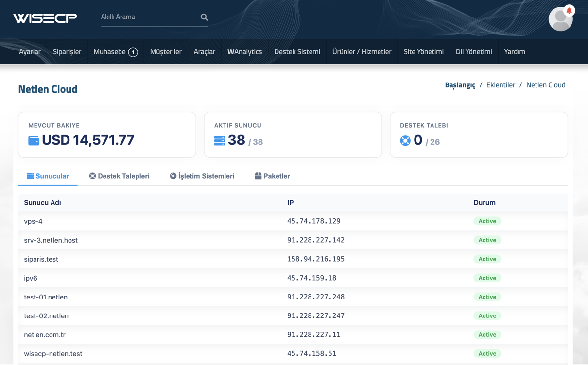Click the server stack icon in Aktif Sunucu
Image resolution: width=588 pixels, height=365 pixels.
click(x=220, y=140)
